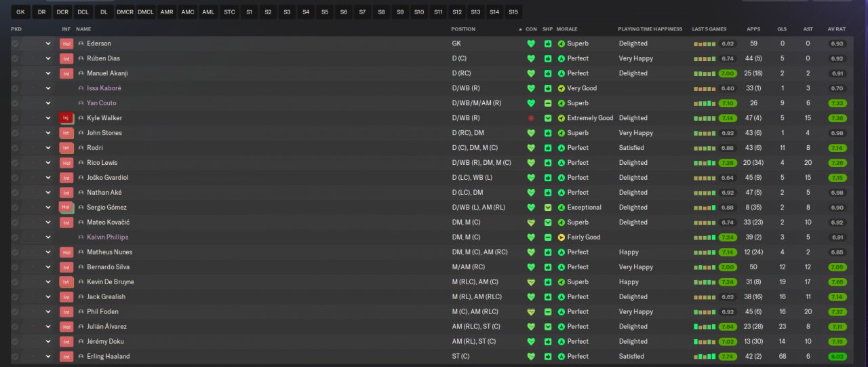Click the morale icon beside Kyle Walker's Extremely Good
Viewport: 868px width, 367px height.
(x=561, y=118)
